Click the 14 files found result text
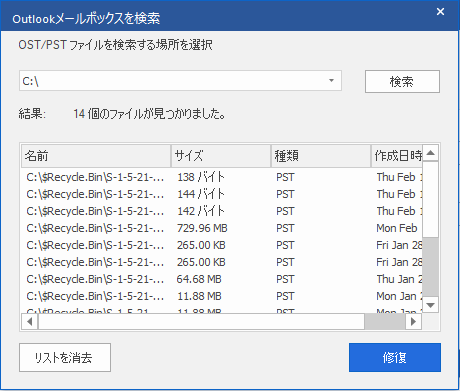 (x=149, y=114)
